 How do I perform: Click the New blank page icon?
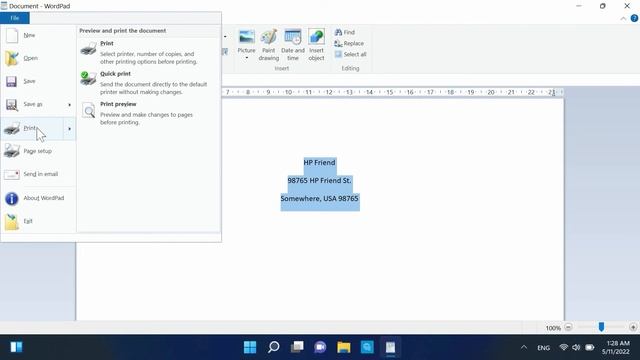coord(12,36)
